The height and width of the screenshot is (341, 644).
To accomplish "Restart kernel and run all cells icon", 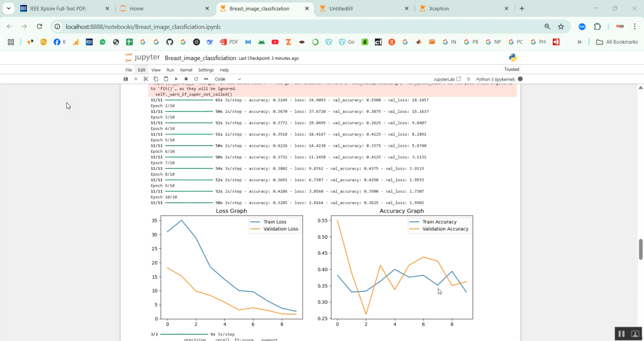I will pyautogui.click(x=206, y=79).
